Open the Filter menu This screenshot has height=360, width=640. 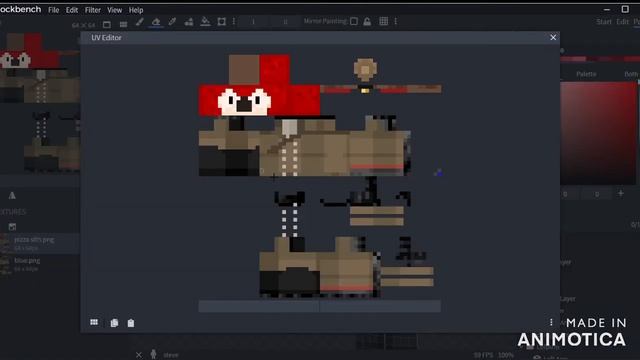coord(93,10)
